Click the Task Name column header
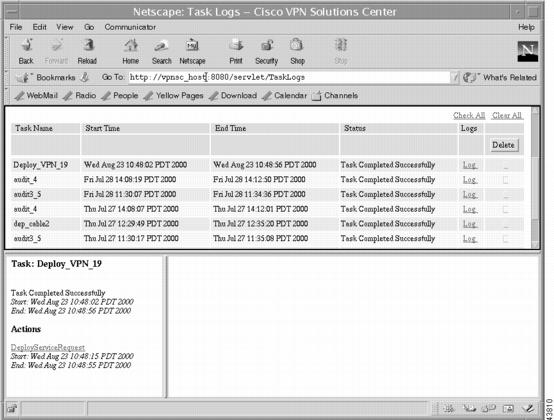554x420 pixels. [45, 128]
